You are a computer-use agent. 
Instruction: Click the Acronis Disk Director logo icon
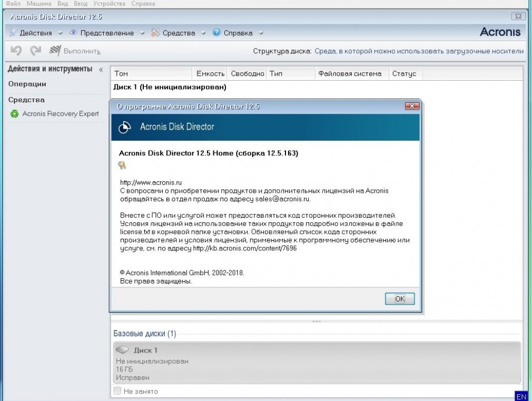tap(124, 127)
